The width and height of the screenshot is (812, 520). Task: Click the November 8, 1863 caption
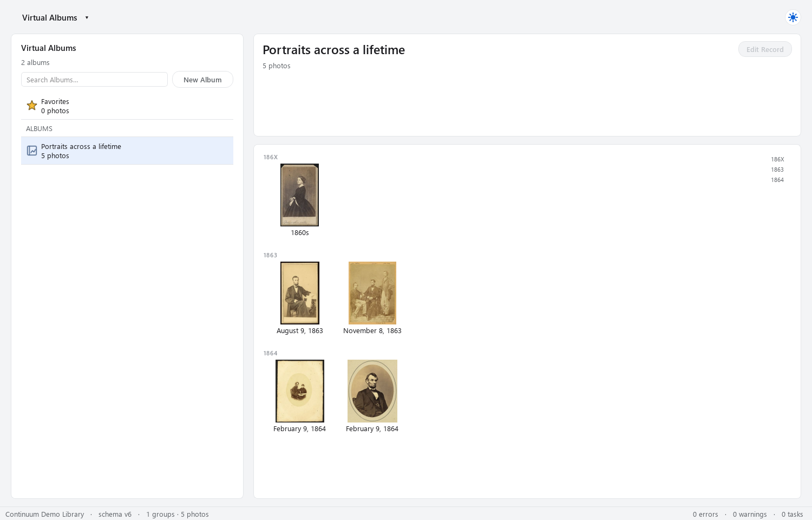pos(372,331)
